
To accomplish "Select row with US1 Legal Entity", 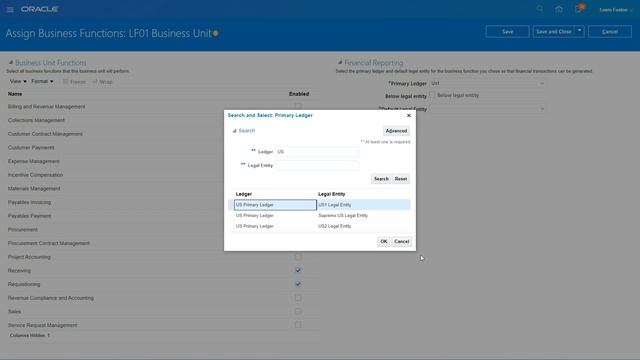I will pos(319,205).
